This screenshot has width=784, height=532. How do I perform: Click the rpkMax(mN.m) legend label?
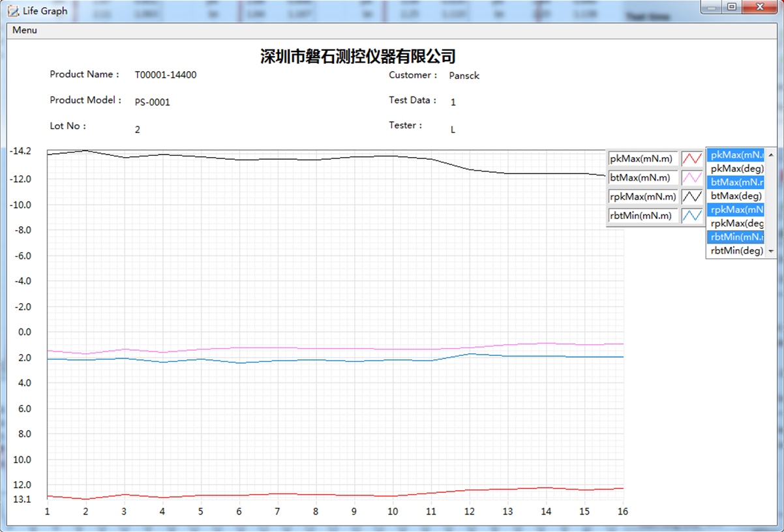click(x=642, y=196)
